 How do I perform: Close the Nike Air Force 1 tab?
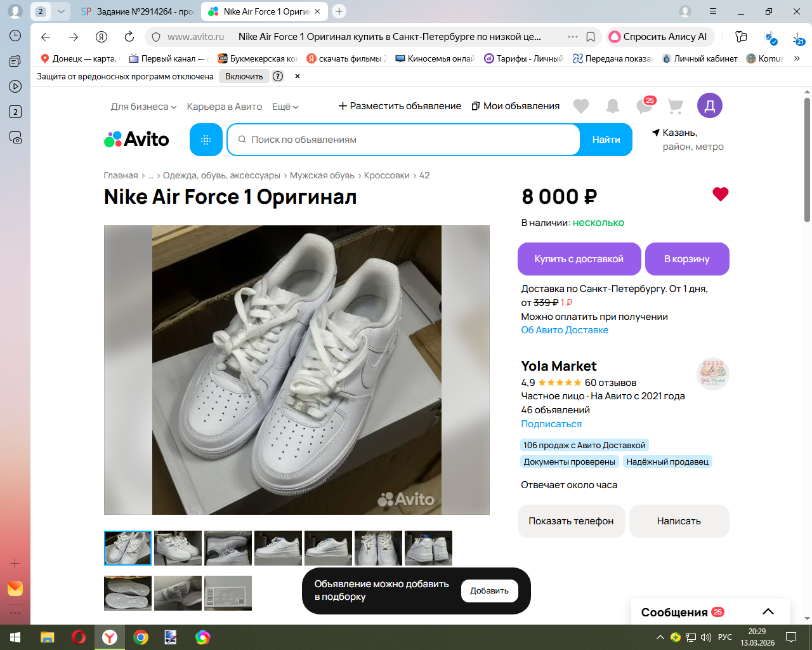point(317,11)
